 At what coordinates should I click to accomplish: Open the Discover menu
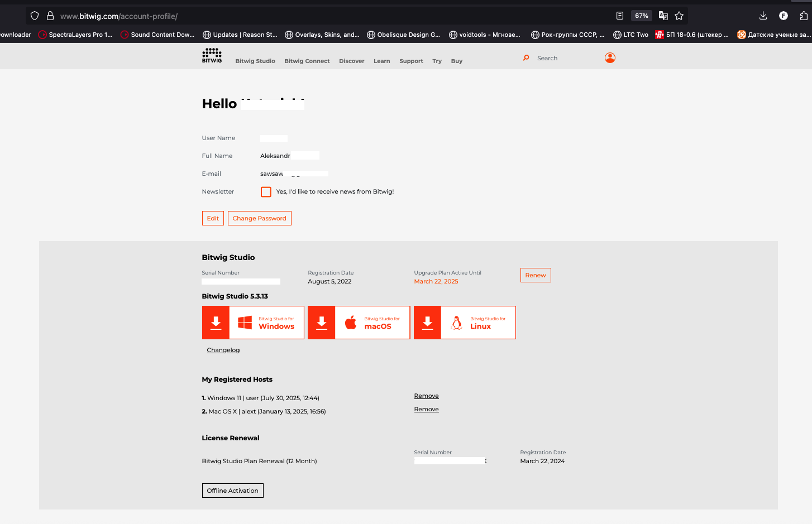[x=352, y=61]
